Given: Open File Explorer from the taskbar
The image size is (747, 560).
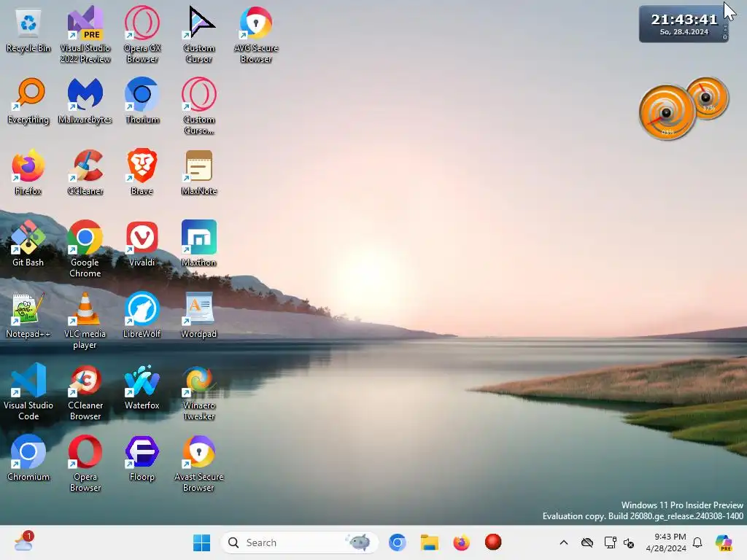Looking at the screenshot, I should 429,542.
